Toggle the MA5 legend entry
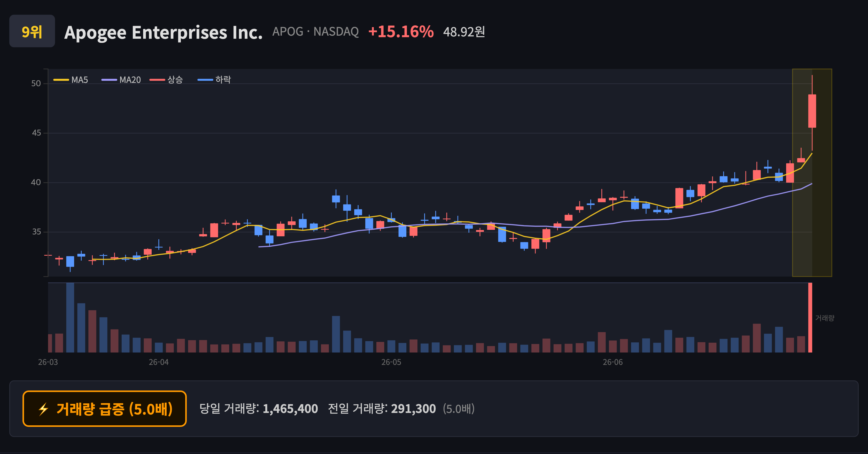 pyautogui.click(x=71, y=80)
